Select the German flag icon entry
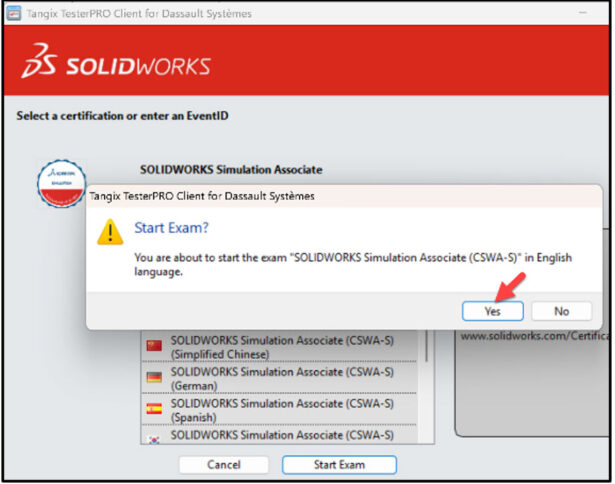The height and width of the screenshot is (484, 615). tap(154, 377)
